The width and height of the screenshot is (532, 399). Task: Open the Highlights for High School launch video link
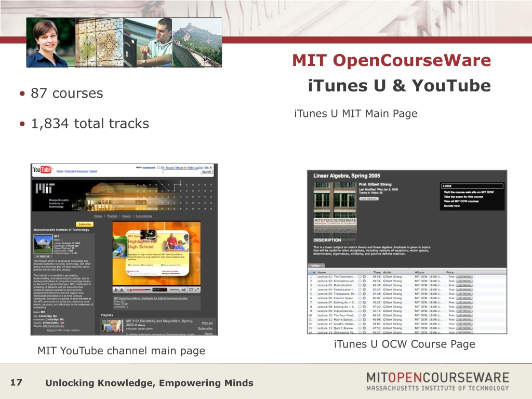click(x=151, y=298)
